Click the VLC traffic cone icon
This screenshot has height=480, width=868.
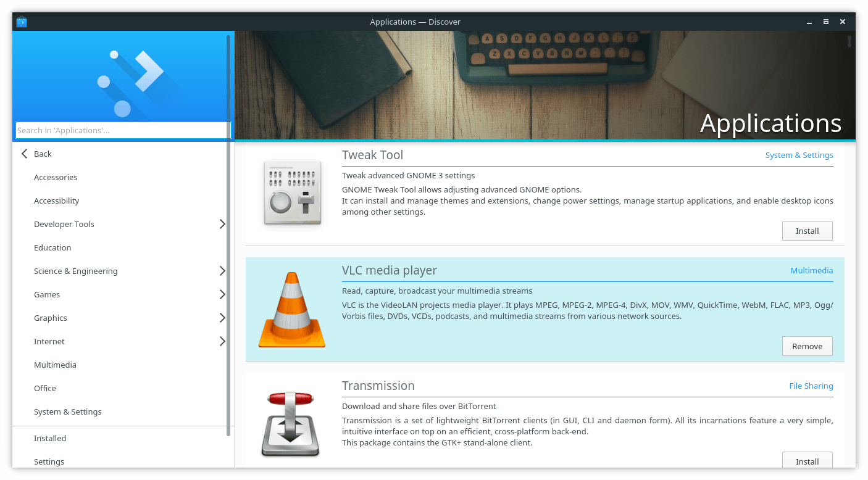pos(292,309)
